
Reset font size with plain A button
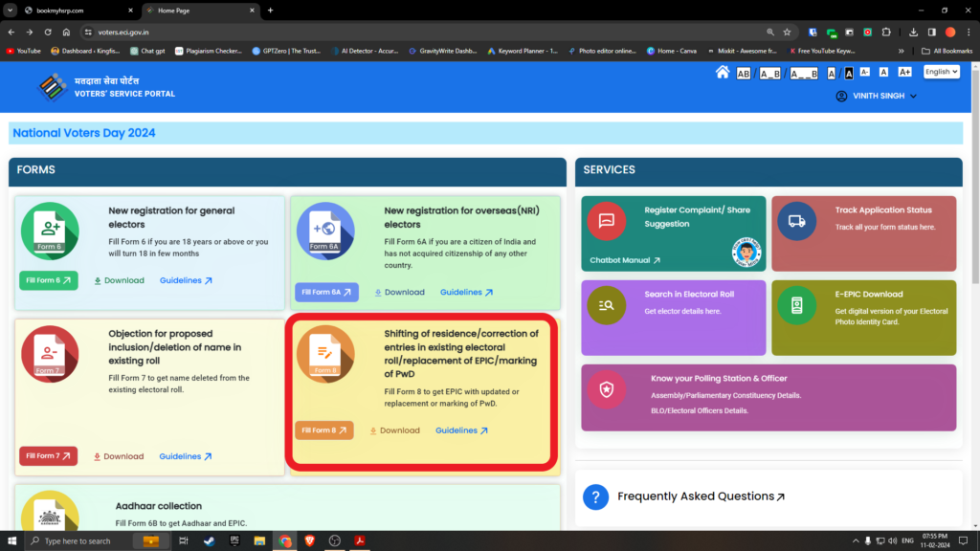883,73
